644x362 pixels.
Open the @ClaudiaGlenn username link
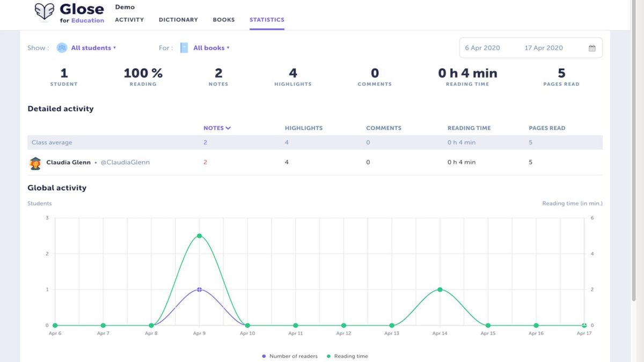coord(125,162)
